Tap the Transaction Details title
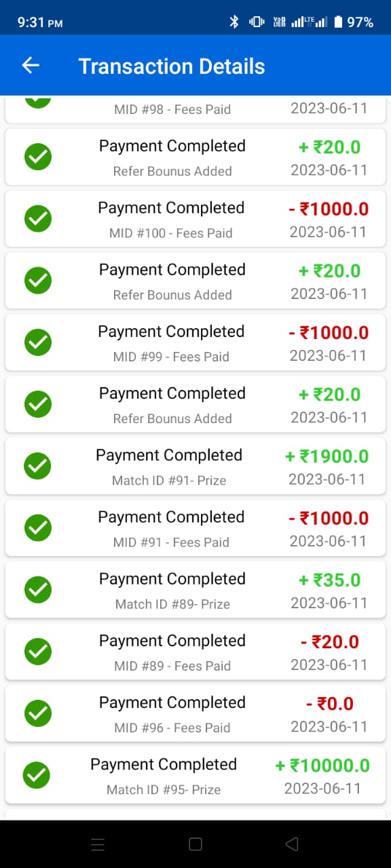The image size is (391, 868). 172,66
